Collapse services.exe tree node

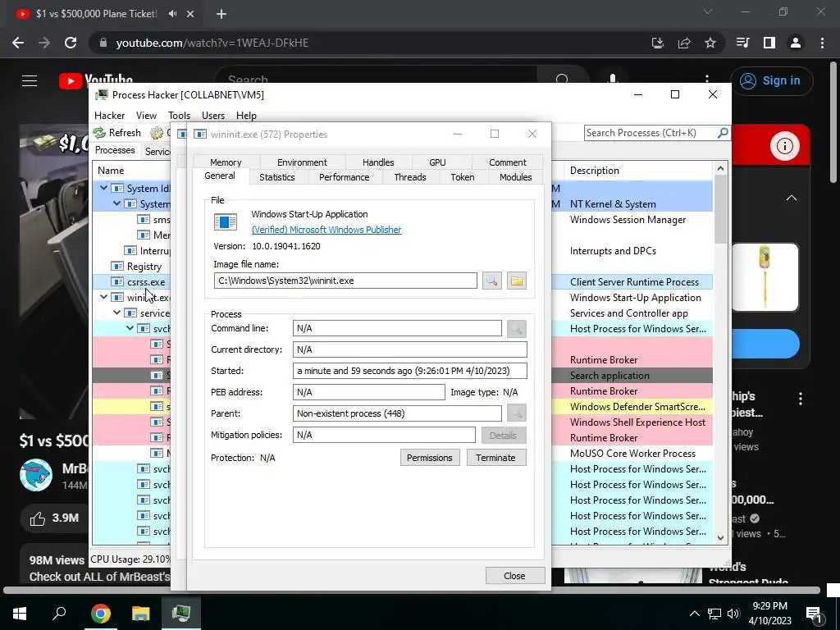[x=116, y=313]
